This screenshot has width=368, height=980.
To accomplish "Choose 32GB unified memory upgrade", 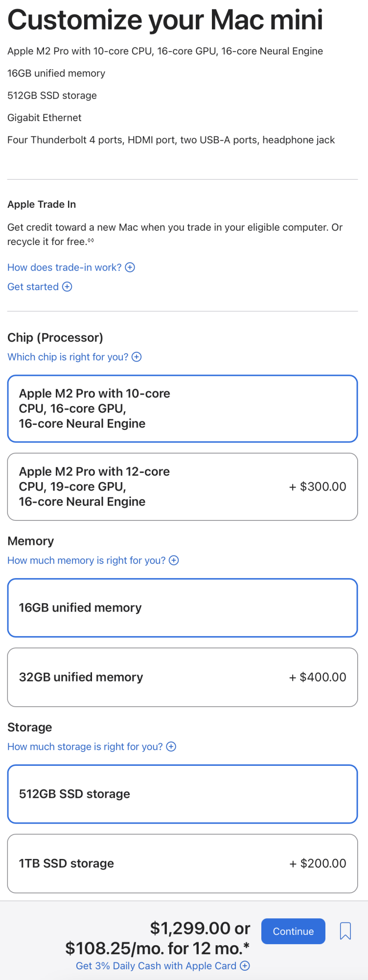I will [182, 677].
